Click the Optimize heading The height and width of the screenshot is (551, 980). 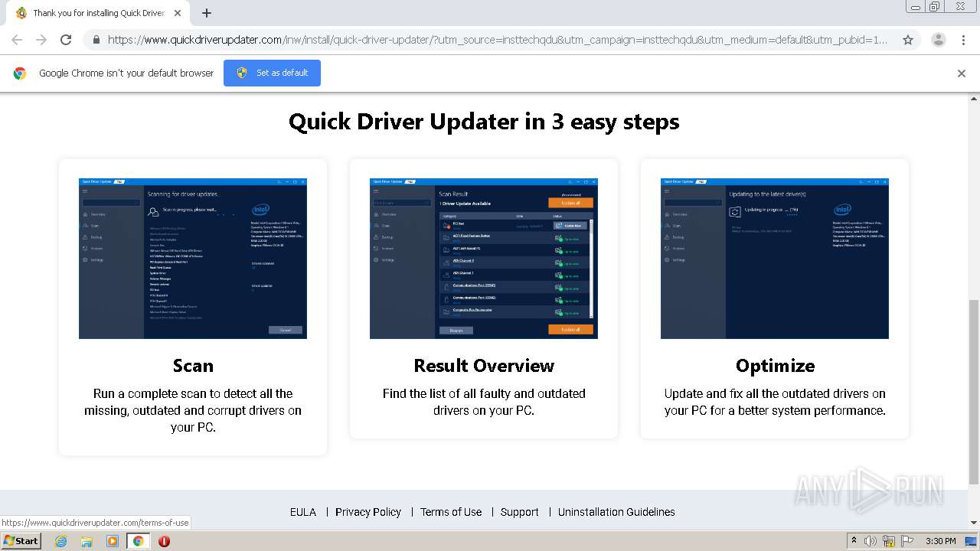click(775, 366)
